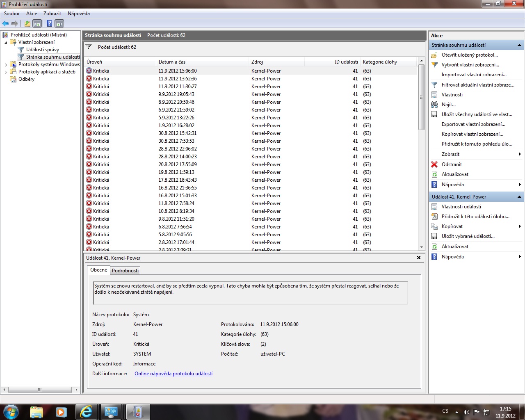
Task: Open the 'Zobrazit' submenu arrow in the Akce pane
Action: click(520, 154)
